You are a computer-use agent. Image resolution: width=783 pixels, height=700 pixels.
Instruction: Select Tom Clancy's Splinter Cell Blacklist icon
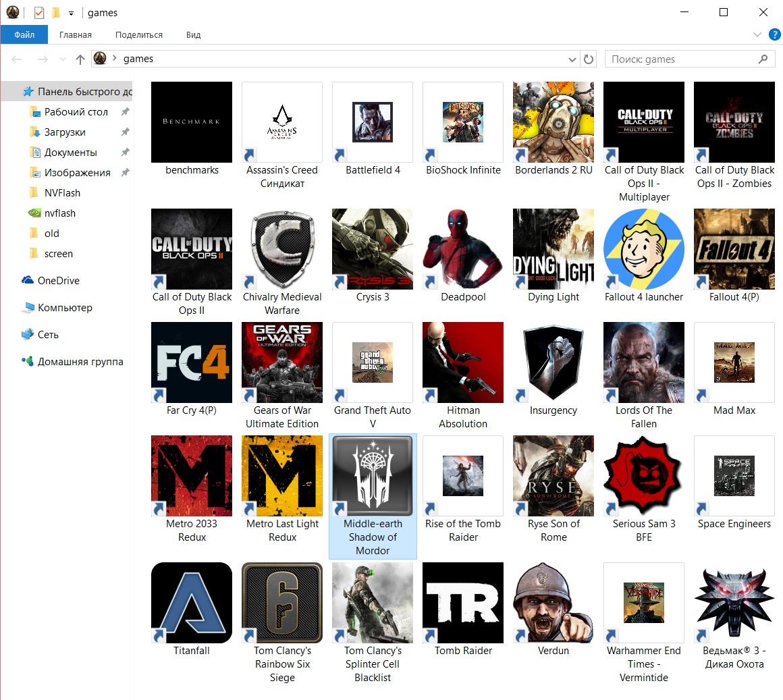(x=373, y=603)
